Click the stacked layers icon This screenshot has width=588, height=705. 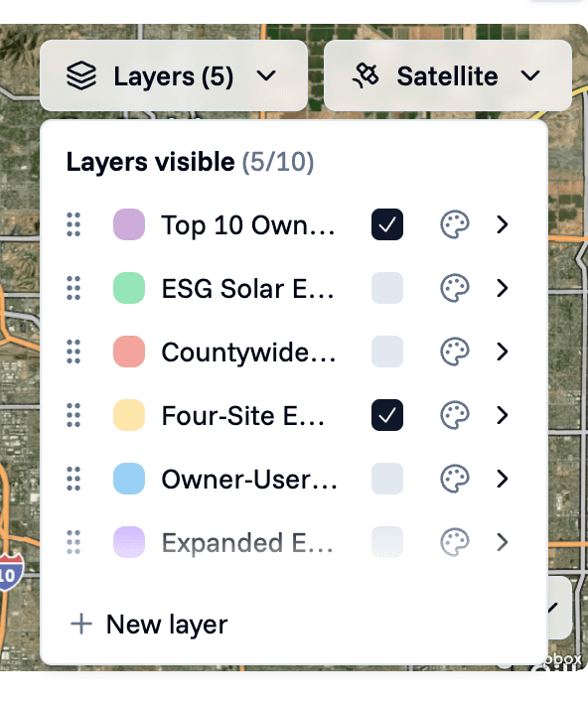coord(81,75)
